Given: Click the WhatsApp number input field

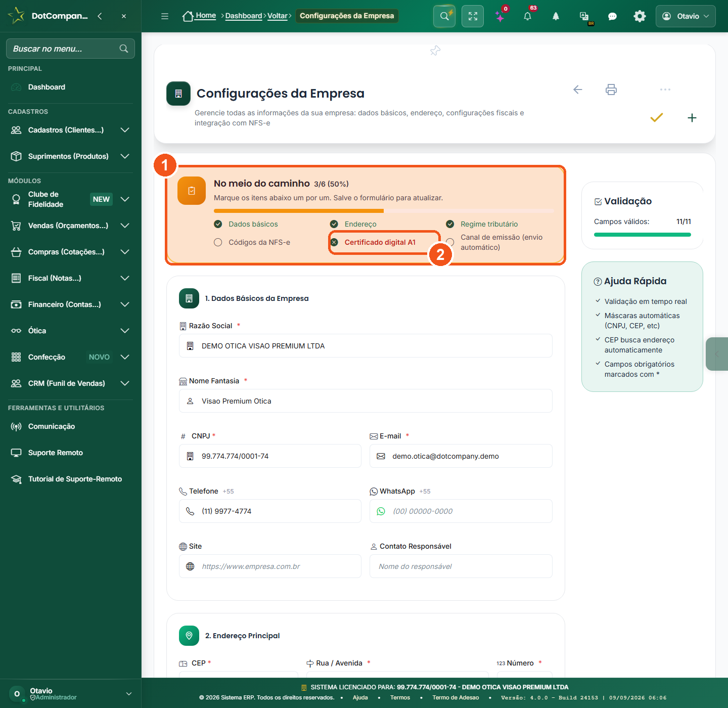Looking at the screenshot, I should (461, 511).
